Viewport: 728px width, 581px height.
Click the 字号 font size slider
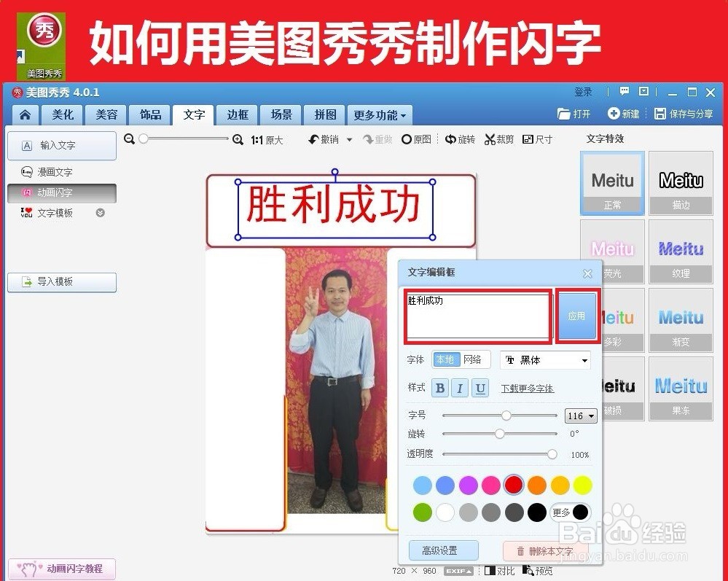point(500,416)
